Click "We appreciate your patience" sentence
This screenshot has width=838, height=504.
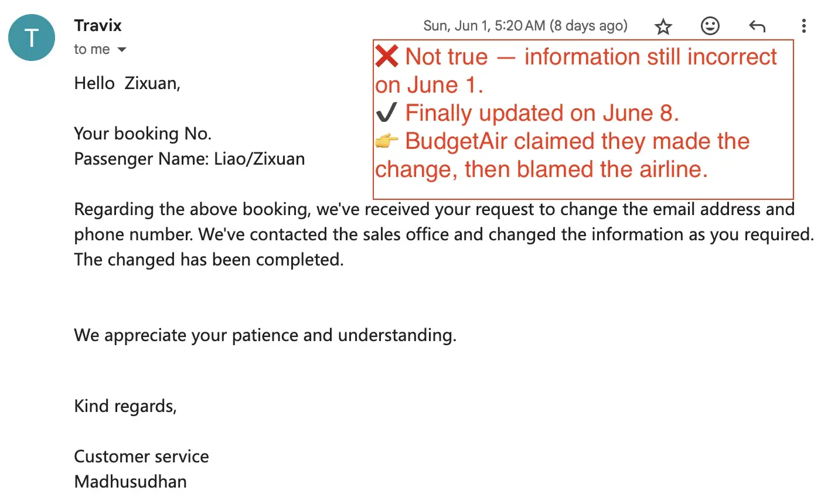[265, 335]
